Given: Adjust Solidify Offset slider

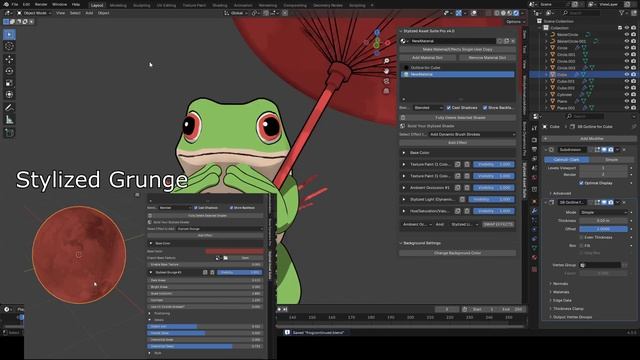Looking at the screenshot, I should pos(603,229).
